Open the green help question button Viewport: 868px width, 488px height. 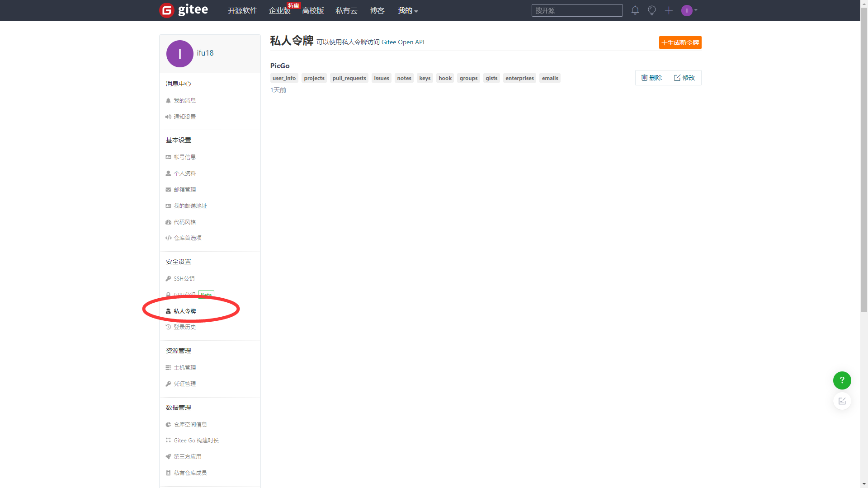842,380
